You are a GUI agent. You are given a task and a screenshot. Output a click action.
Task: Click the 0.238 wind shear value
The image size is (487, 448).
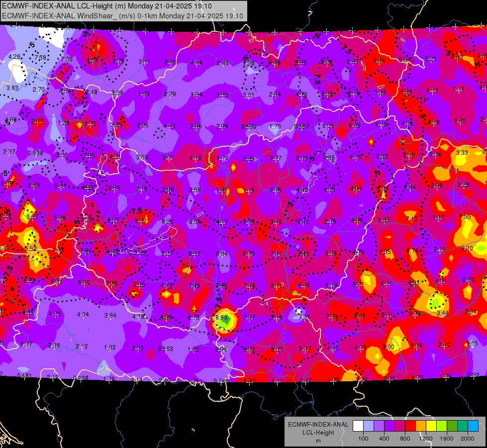(81, 378)
